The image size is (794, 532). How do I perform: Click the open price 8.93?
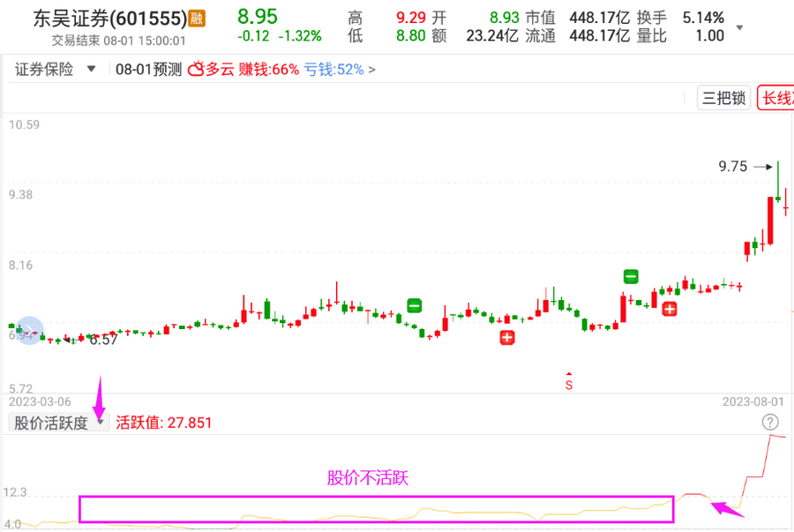coord(505,18)
